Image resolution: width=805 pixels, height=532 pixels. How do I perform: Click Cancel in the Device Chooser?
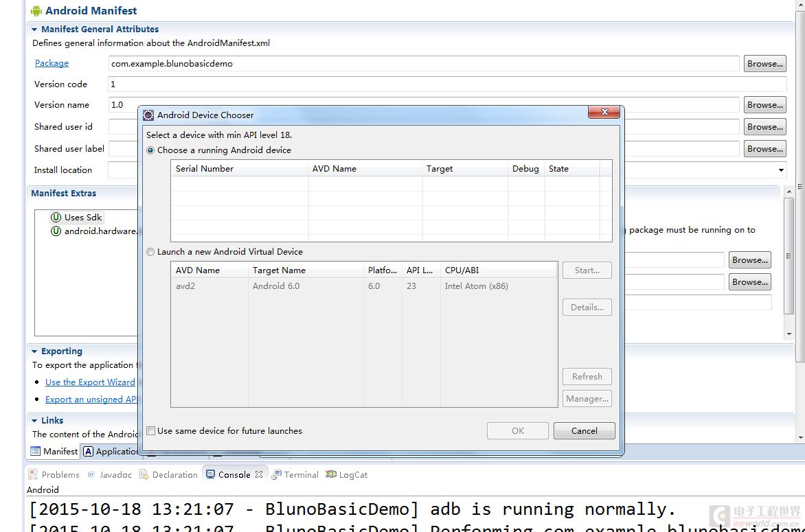point(585,431)
